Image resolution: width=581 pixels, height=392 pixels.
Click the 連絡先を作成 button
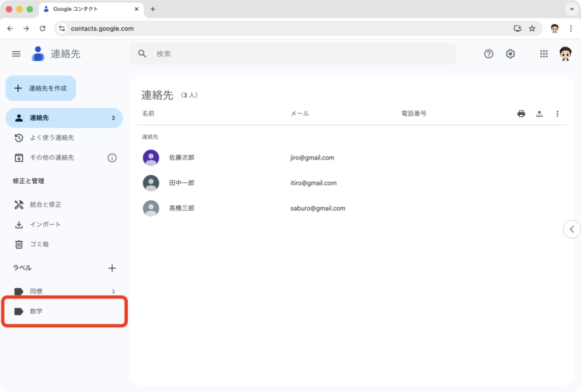click(x=41, y=88)
